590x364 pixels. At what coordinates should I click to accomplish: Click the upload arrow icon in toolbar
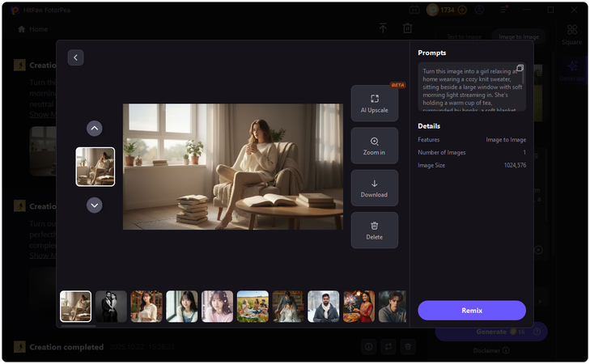383,28
